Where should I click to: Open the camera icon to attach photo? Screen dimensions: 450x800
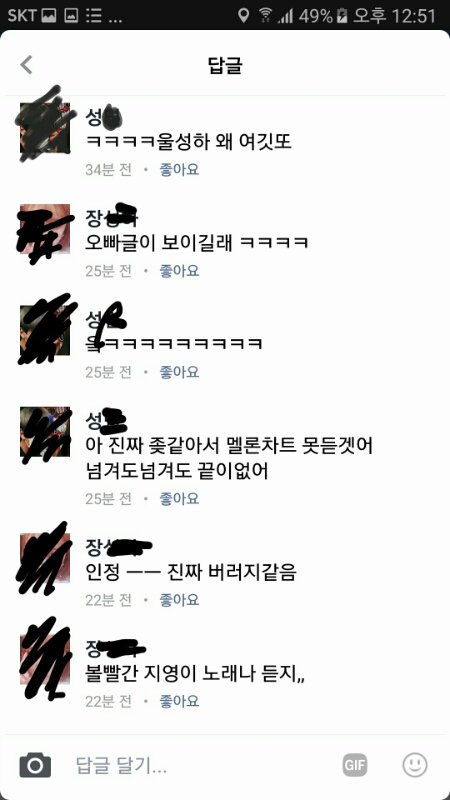click(x=35, y=765)
